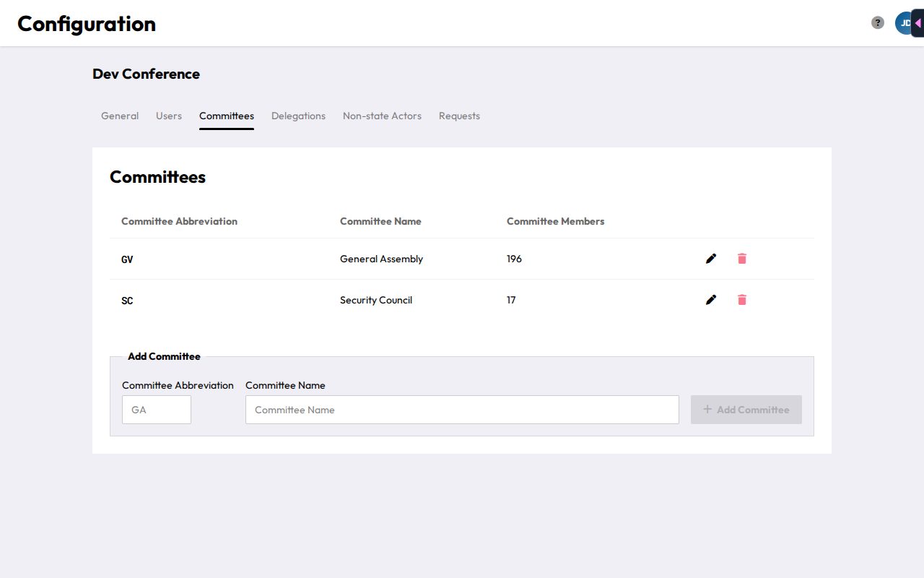The height and width of the screenshot is (578, 924).
Task: Click the GV abbreviation cell
Action: coord(127,259)
